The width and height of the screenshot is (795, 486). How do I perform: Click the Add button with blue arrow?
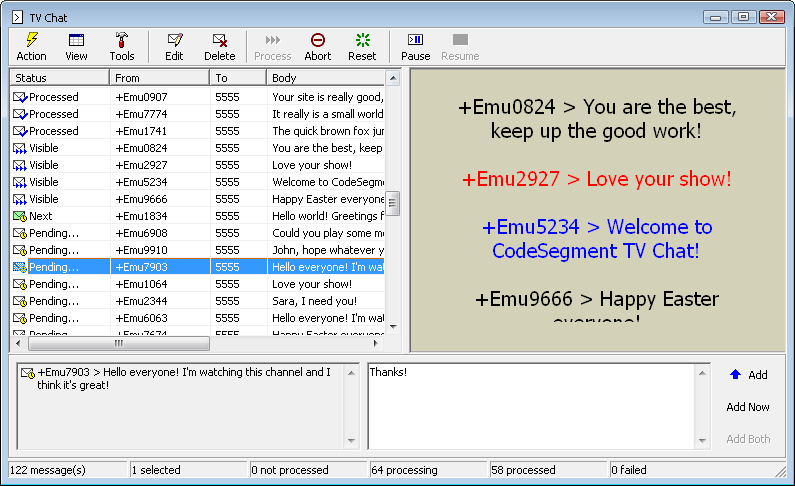(748, 375)
